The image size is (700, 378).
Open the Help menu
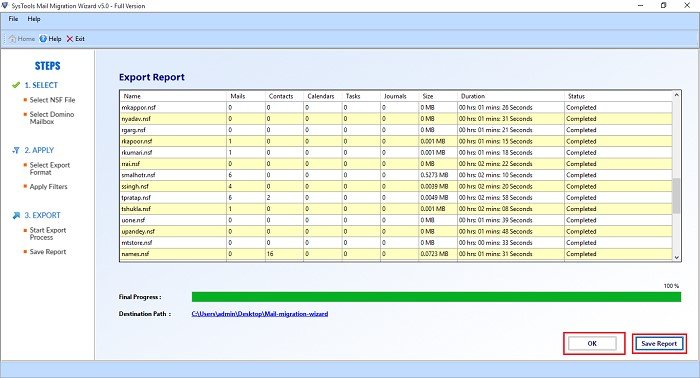coord(34,19)
